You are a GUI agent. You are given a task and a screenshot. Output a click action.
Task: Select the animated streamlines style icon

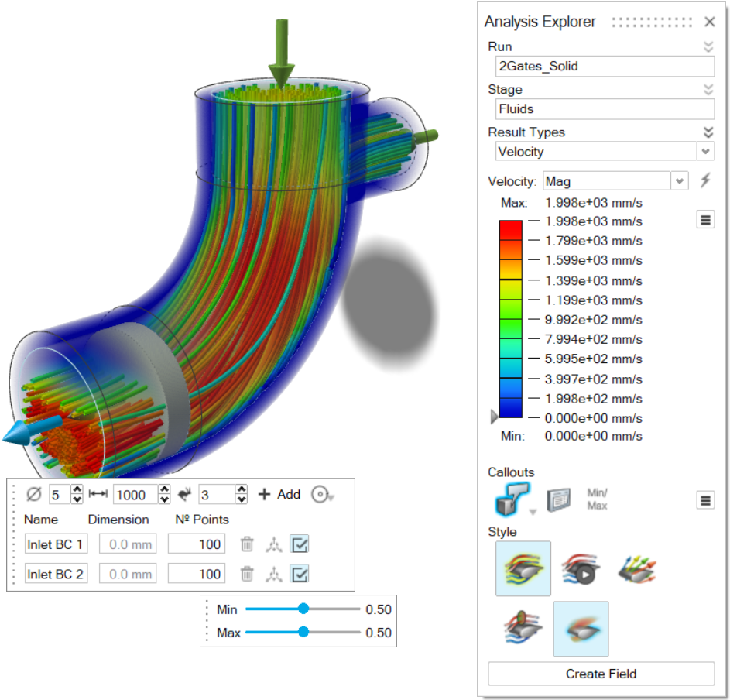tap(581, 568)
